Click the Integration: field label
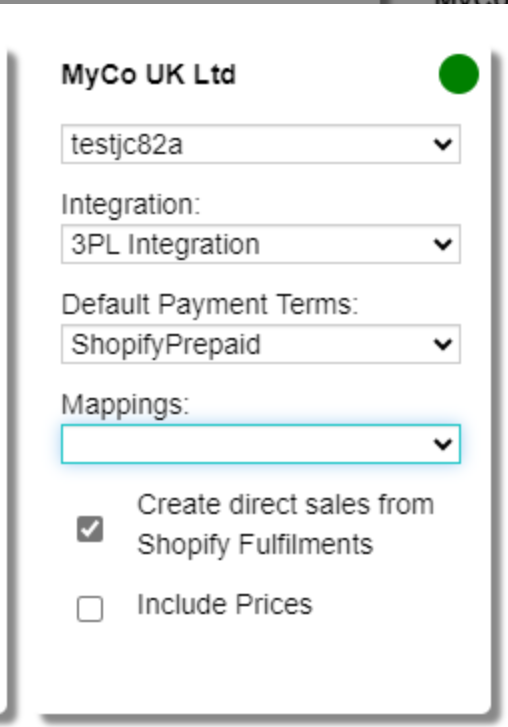 point(131,204)
